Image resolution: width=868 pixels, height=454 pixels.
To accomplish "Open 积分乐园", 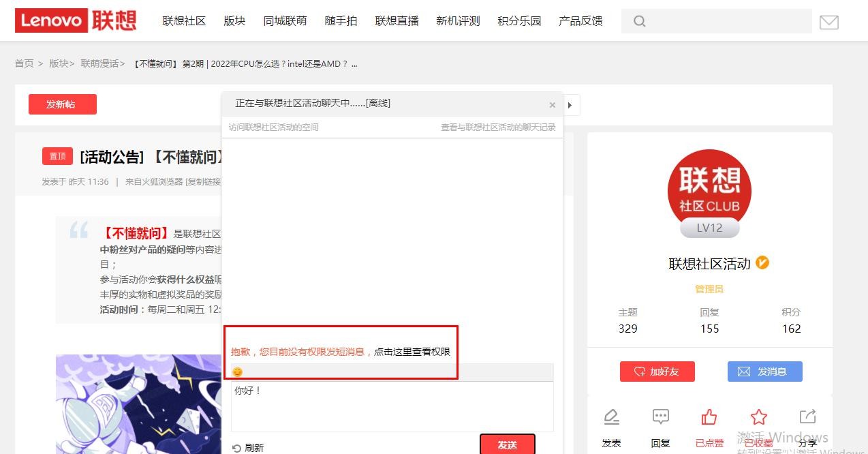I will (x=519, y=21).
